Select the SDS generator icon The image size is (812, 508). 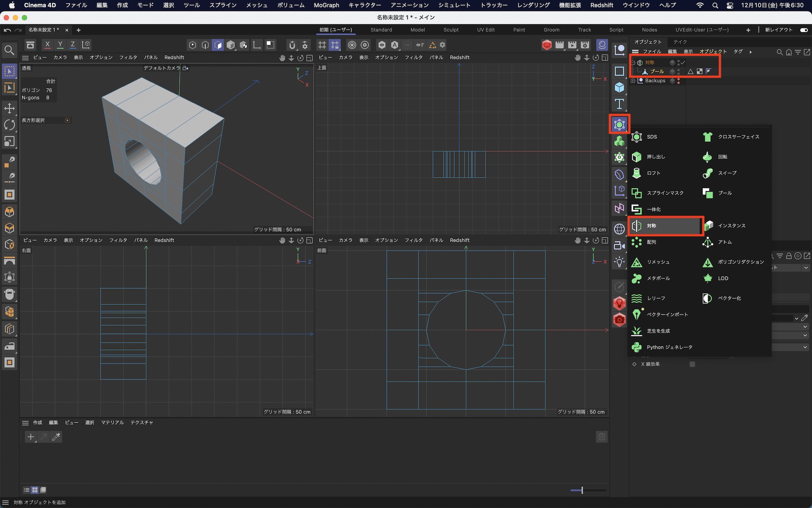click(x=637, y=137)
